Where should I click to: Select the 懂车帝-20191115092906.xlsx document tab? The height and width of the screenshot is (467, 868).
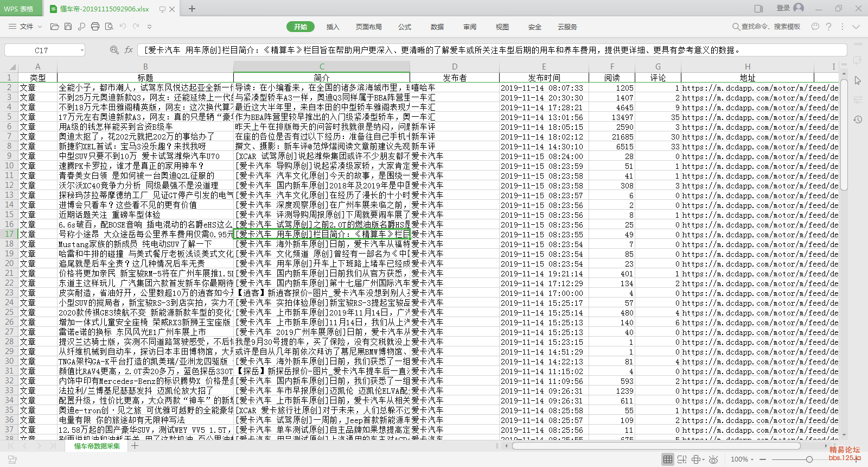pyautogui.click(x=105, y=9)
